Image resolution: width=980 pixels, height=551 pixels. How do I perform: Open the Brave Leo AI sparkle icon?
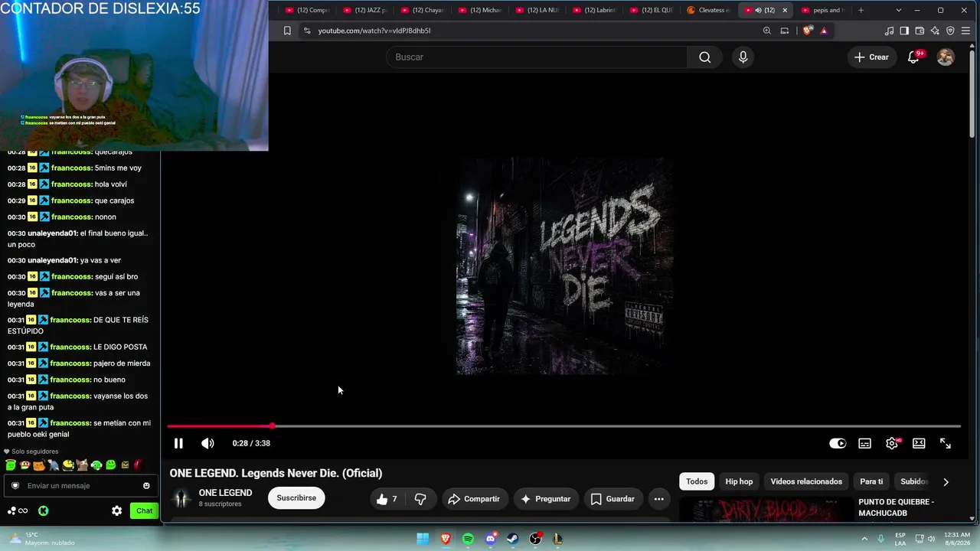click(935, 31)
